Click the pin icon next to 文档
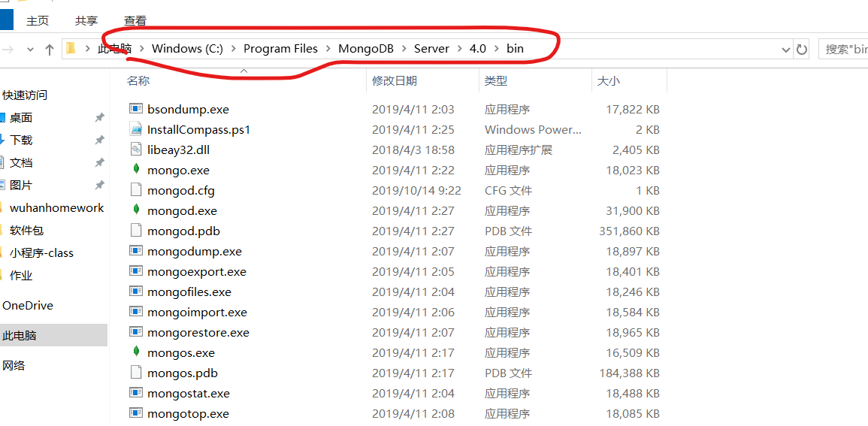Viewport: 868px width, 426px height. tap(99, 162)
